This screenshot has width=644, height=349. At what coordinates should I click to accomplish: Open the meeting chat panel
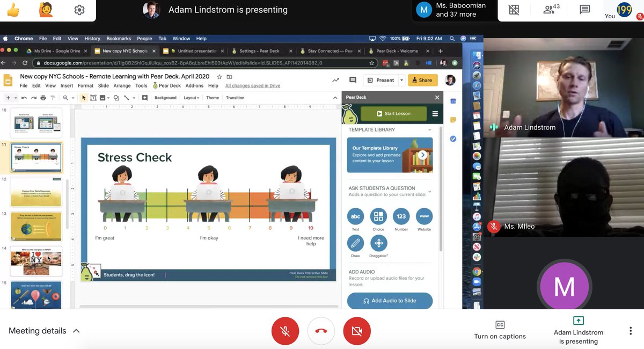(x=585, y=9)
